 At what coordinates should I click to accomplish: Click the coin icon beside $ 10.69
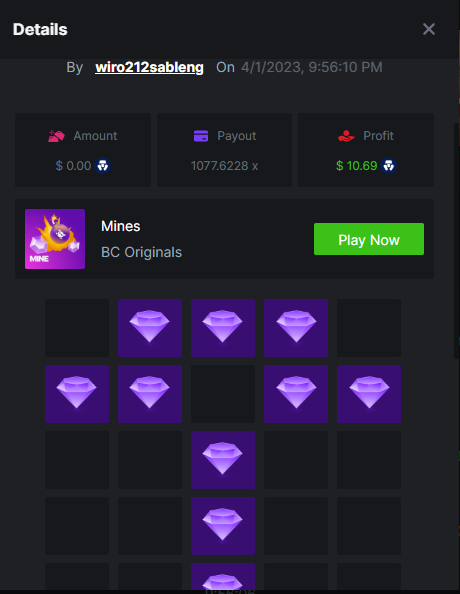point(388,166)
